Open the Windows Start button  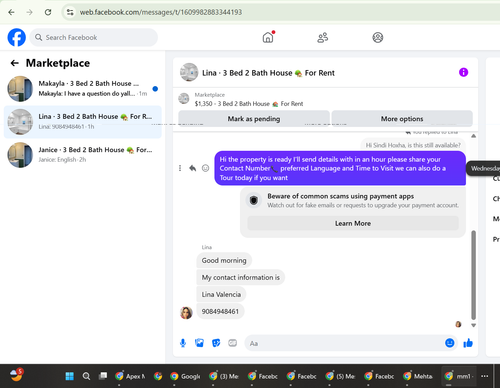click(x=70, y=376)
